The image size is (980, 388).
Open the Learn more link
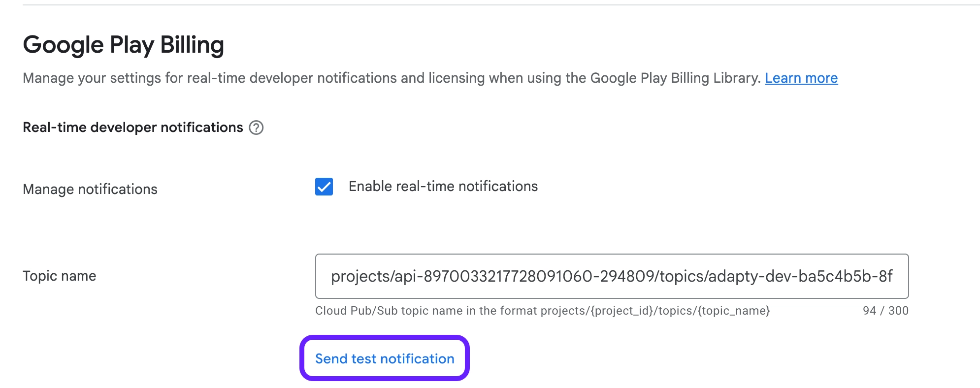tap(801, 78)
